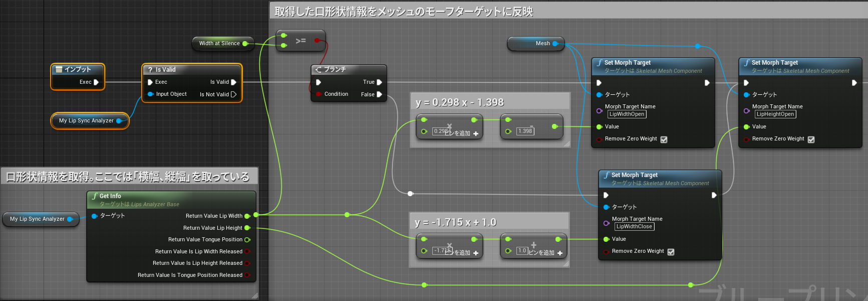Select the Mesh variable node
The width and height of the screenshot is (868, 301).
tap(536, 44)
